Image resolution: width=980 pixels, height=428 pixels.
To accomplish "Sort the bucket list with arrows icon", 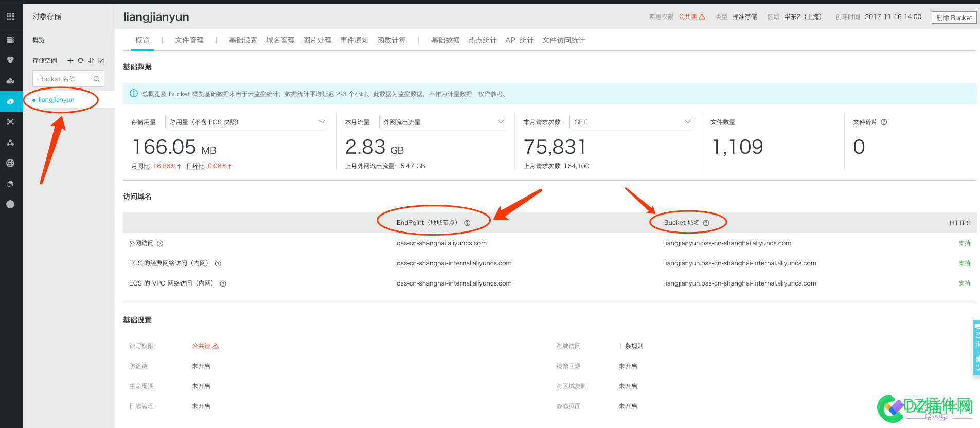I will click(x=91, y=60).
